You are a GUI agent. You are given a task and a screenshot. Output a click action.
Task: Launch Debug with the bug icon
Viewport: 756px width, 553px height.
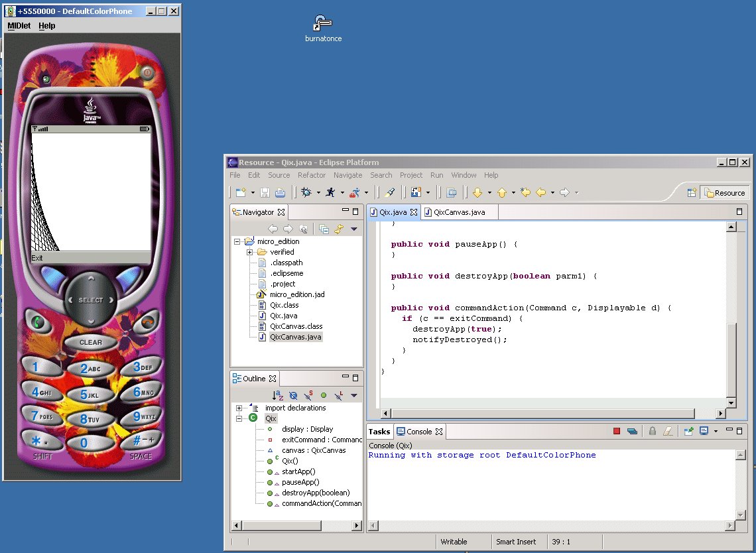point(306,192)
